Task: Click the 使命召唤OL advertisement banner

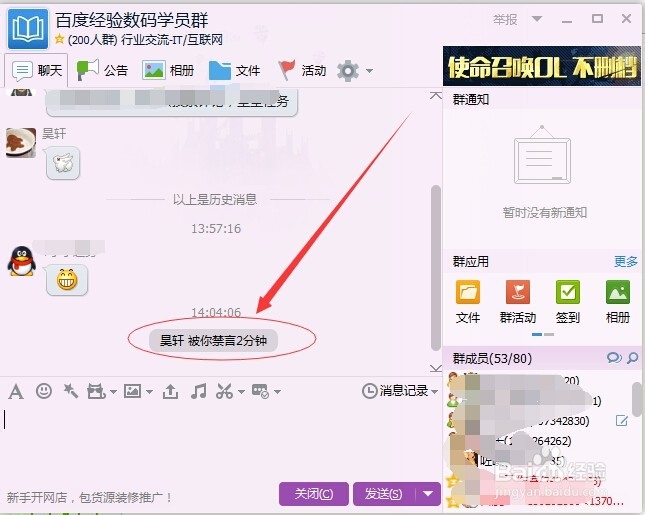Action: pyautogui.click(x=541, y=66)
